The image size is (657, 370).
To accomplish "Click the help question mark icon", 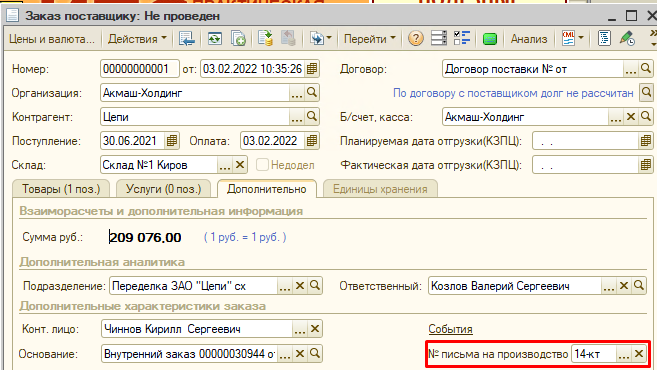I will (x=416, y=39).
